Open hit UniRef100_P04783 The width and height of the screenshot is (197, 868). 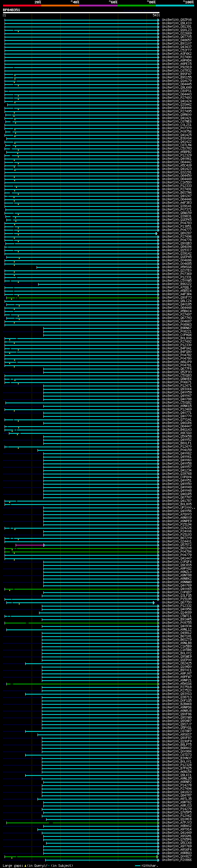[176, 223]
